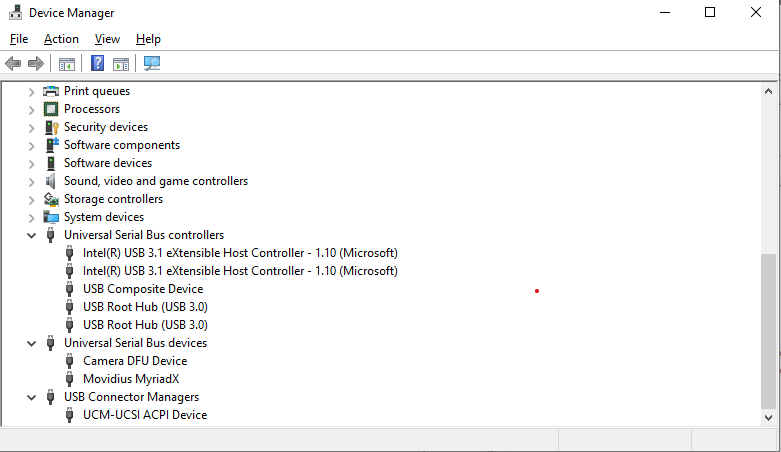The width and height of the screenshot is (781, 452).
Task: Click the vertical scrollbar up arrow
Action: pyautogui.click(x=769, y=91)
